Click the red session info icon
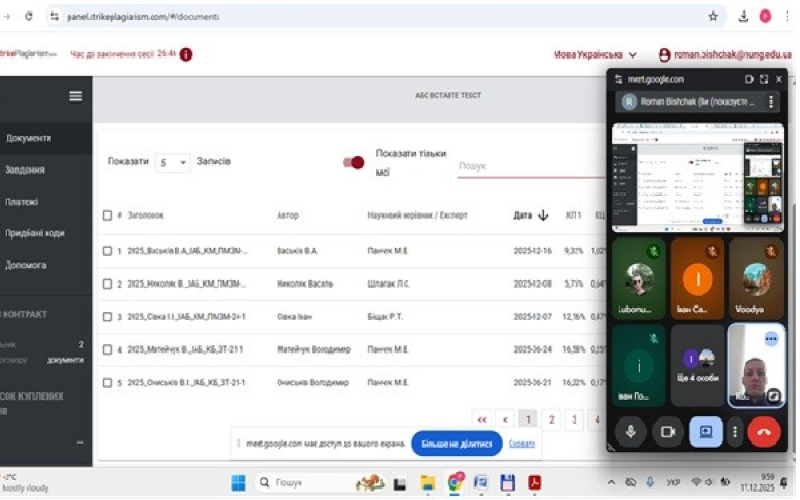 point(186,55)
